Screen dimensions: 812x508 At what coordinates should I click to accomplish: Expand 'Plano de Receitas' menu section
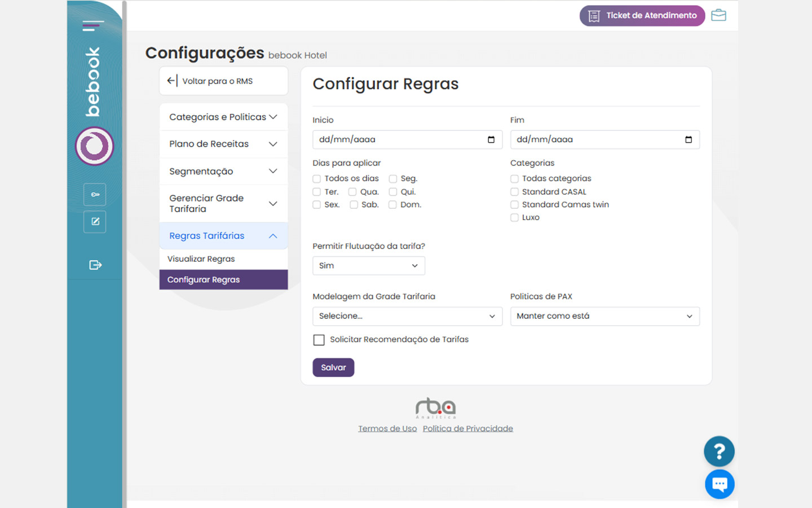(223, 144)
